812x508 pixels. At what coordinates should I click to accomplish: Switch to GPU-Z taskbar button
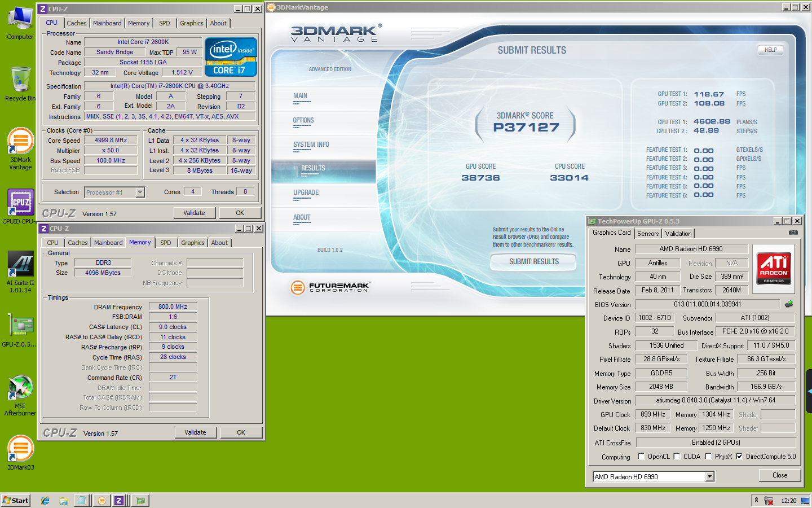tap(140, 501)
